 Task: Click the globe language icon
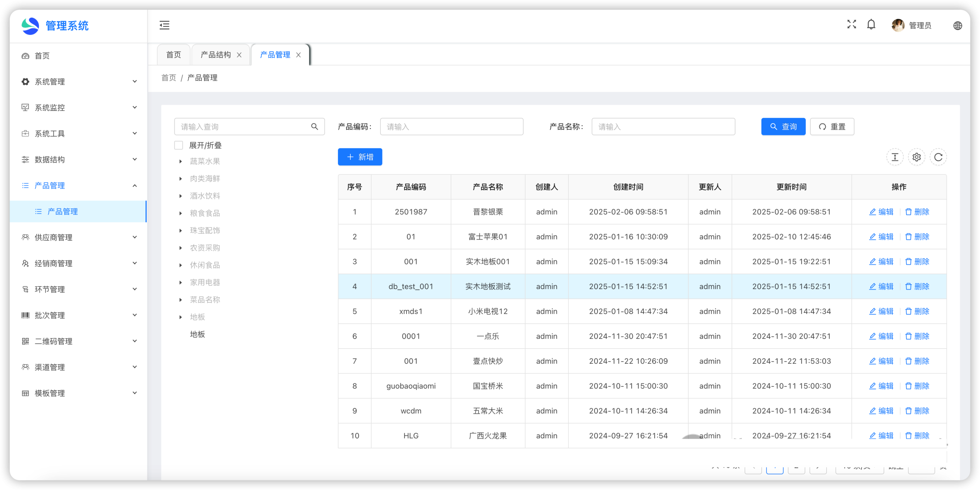[957, 26]
